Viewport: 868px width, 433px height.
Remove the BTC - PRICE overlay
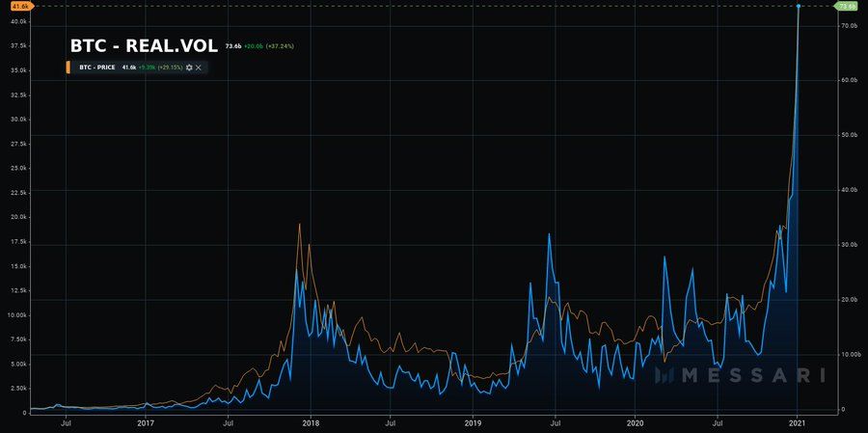click(199, 67)
